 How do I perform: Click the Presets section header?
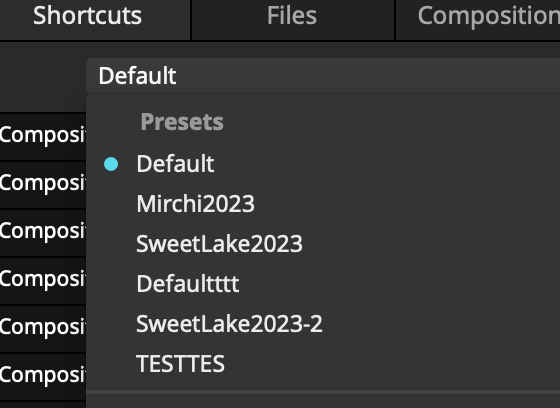(182, 122)
